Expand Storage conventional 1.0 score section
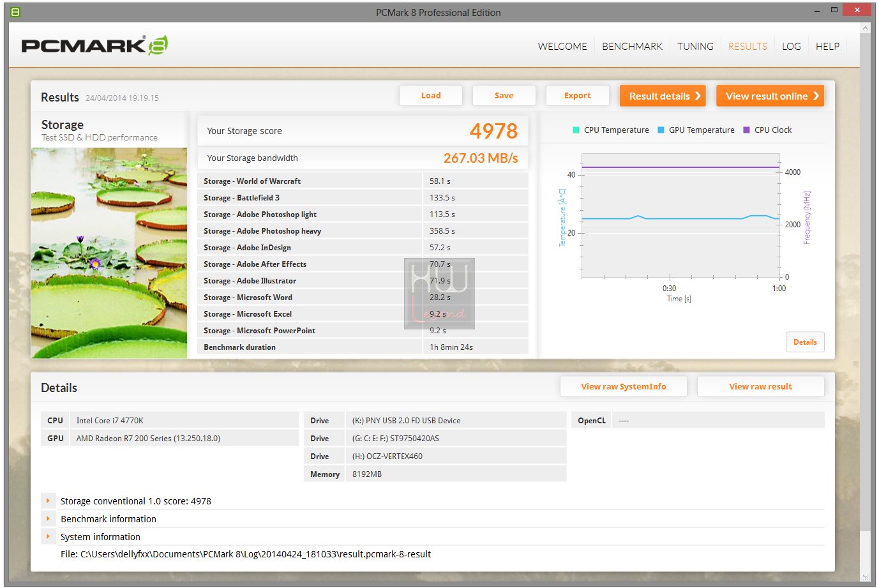 [49, 501]
